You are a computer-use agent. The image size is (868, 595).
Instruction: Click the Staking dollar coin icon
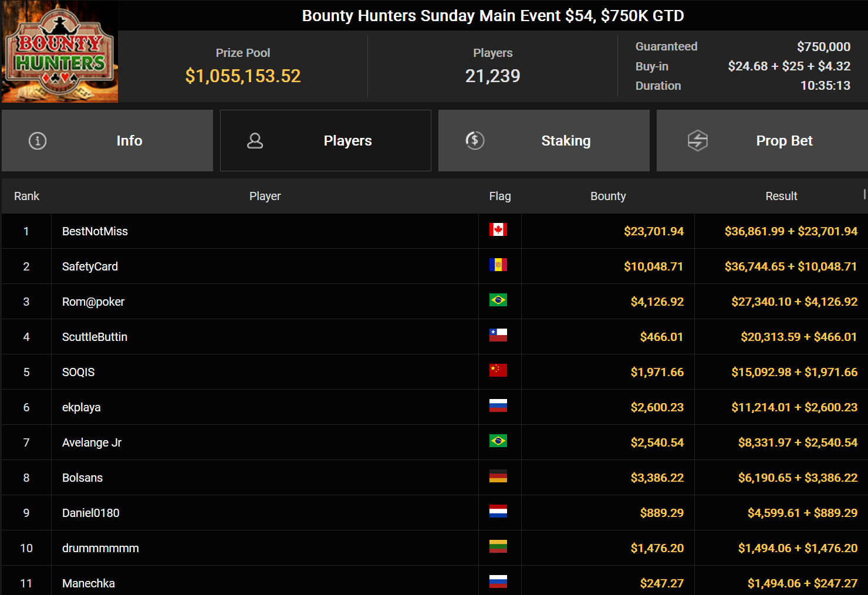[475, 140]
